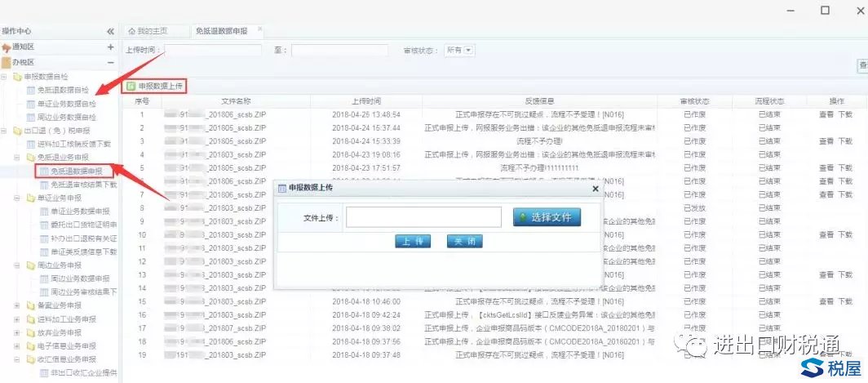This screenshot has height=383, width=868.
Task: Click the 申报数据上传 dialog title icon
Action: click(x=281, y=189)
